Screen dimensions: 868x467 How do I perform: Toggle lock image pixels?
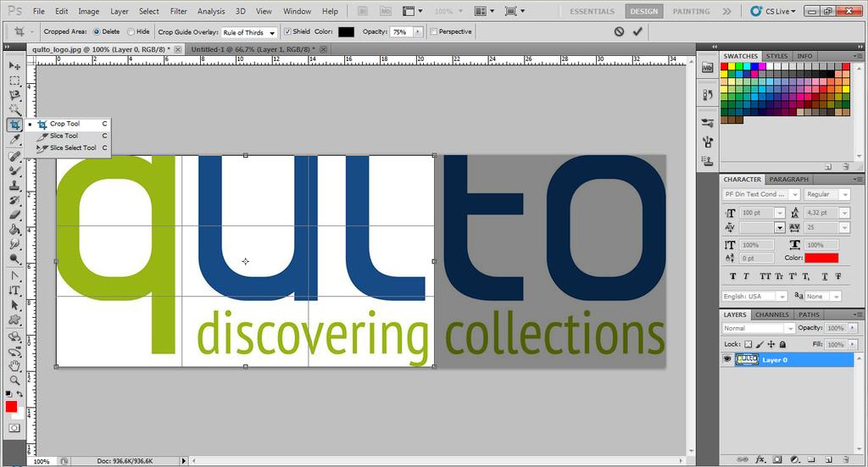coord(759,344)
